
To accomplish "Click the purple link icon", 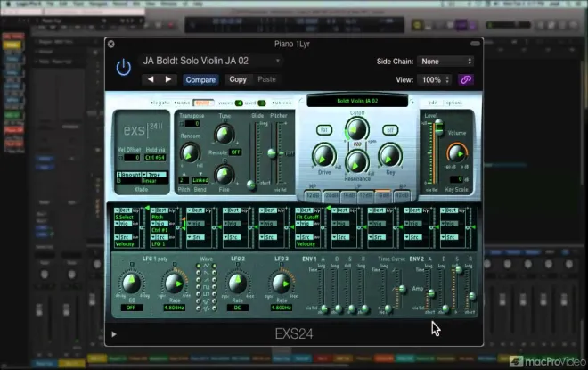I will coord(466,79).
